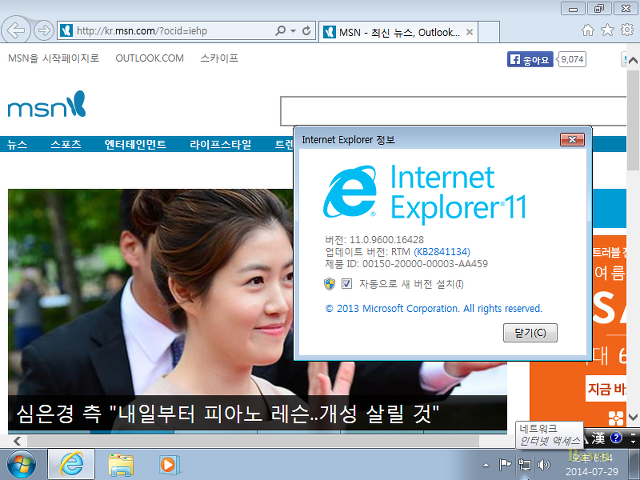Click the msn butterfly logo

coord(47,104)
